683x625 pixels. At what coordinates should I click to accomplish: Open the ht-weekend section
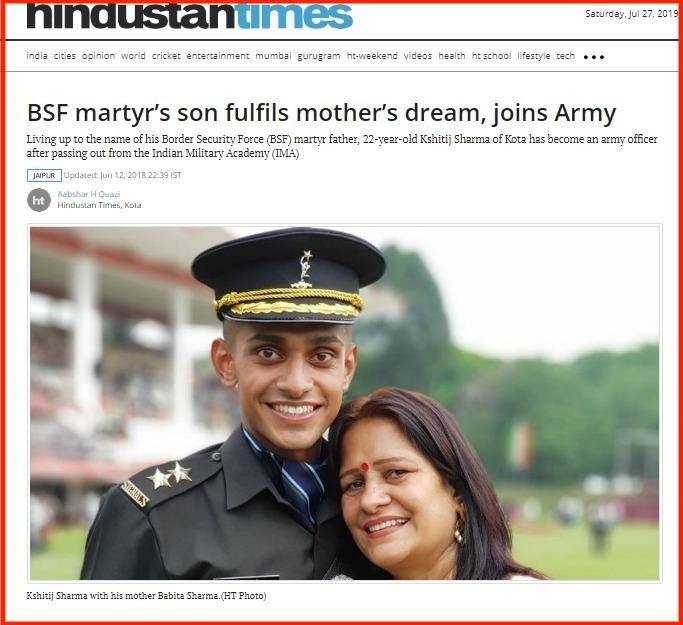[x=372, y=56]
